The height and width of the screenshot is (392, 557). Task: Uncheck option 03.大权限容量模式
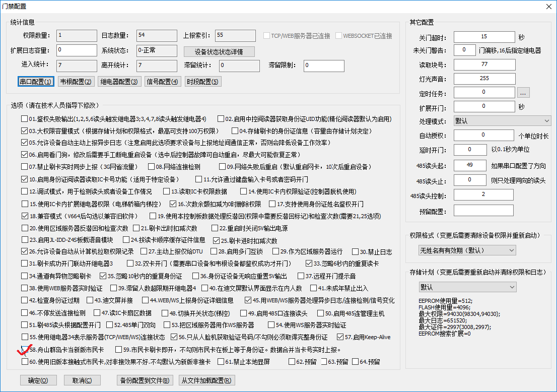pos(25,131)
